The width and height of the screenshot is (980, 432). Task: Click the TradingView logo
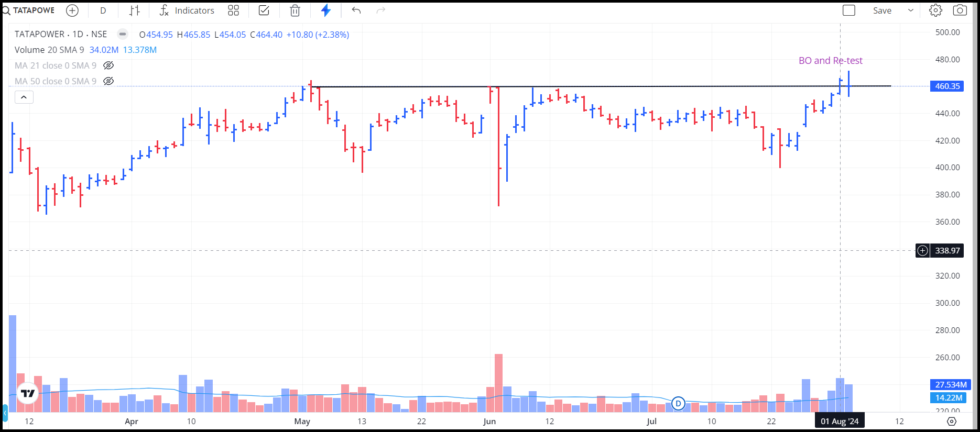click(x=28, y=393)
